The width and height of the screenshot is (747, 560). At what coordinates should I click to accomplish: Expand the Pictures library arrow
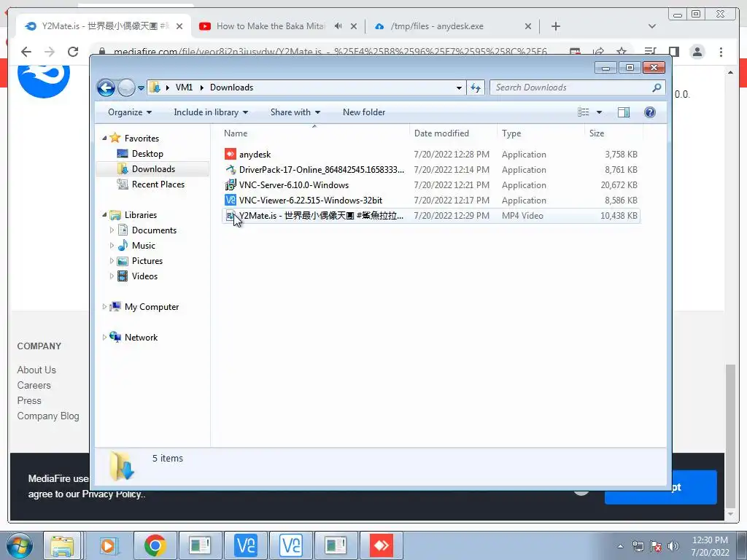click(x=112, y=261)
